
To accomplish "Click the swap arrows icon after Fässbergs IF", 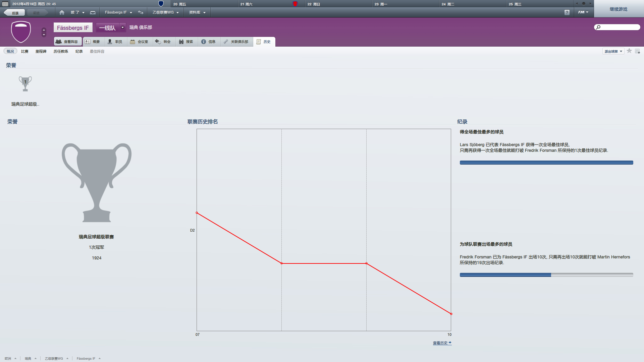I will pos(141,12).
